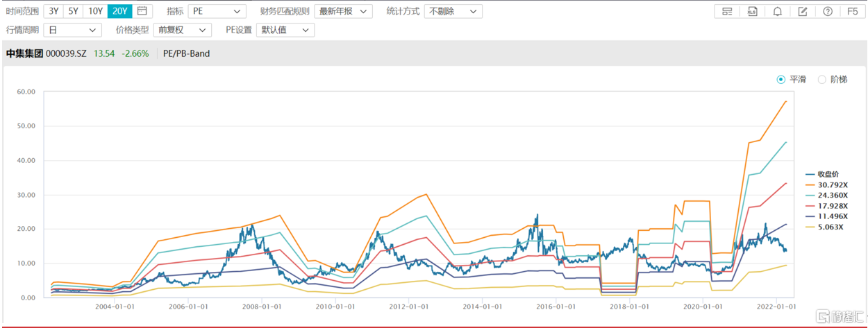Click the 2016-01-01 x-axis label

tap(556, 306)
